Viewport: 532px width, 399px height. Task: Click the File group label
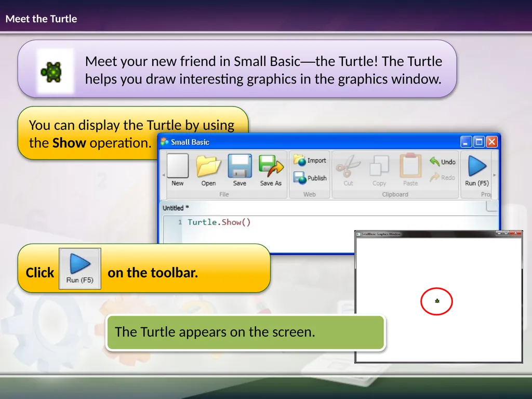(x=224, y=194)
